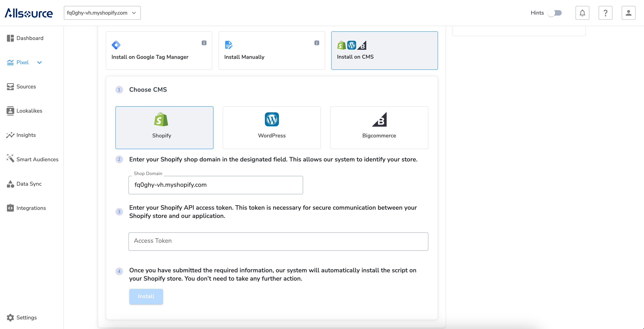Open the notifications bell icon

coord(582,13)
